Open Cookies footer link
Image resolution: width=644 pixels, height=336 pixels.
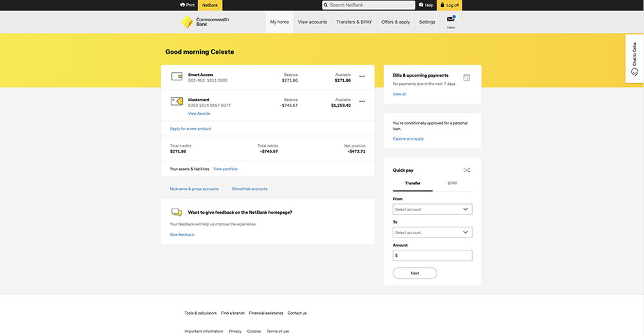(x=254, y=331)
